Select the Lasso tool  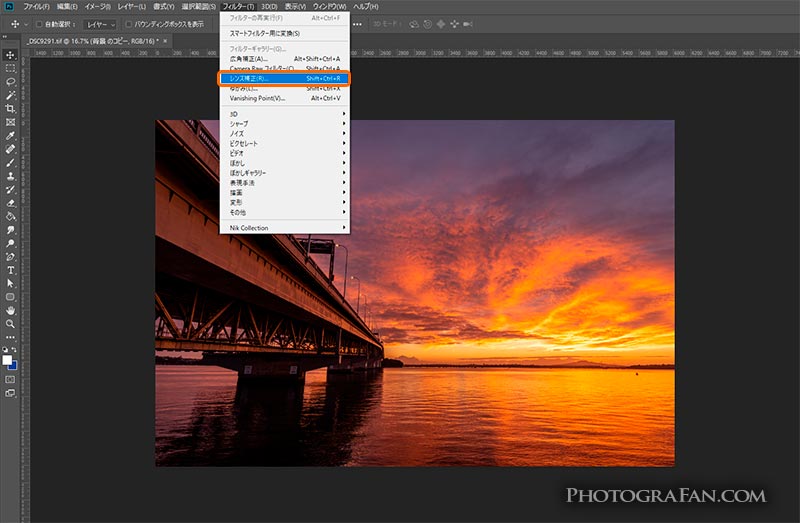(10, 82)
